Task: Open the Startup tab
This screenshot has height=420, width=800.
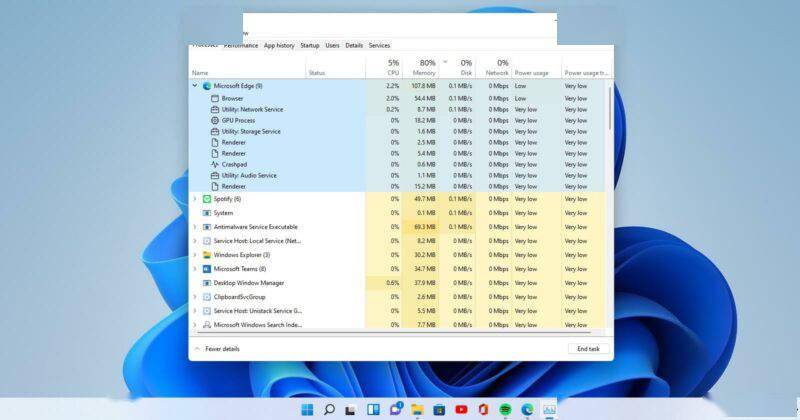Action: 310,46
